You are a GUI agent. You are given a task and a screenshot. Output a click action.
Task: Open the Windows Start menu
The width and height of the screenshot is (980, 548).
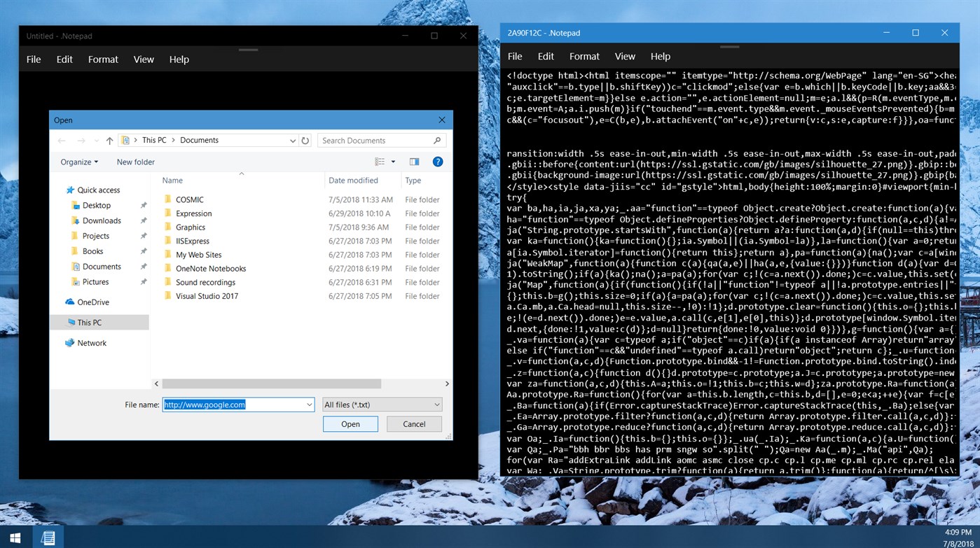(14, 537)
